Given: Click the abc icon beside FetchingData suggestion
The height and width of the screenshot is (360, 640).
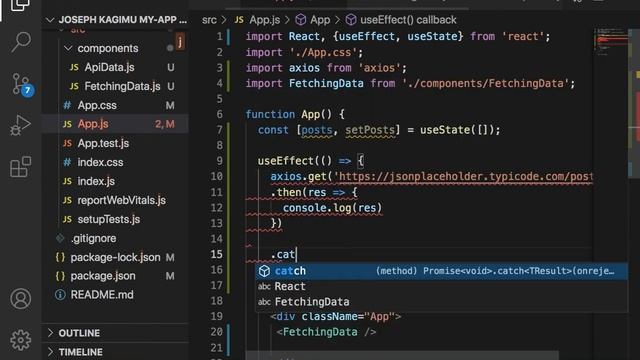Looking at the screenshot, I should (264, 302).
